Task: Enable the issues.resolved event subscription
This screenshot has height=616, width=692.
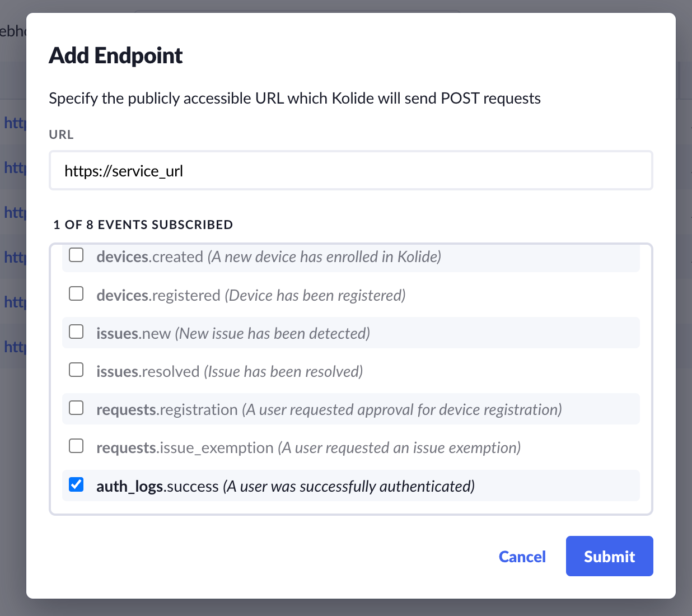Action: (76, 370)
